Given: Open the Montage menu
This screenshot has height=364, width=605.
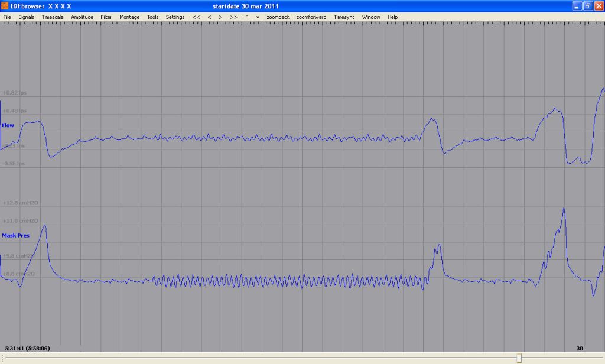Looking at the screenshot, I should 129,17.
